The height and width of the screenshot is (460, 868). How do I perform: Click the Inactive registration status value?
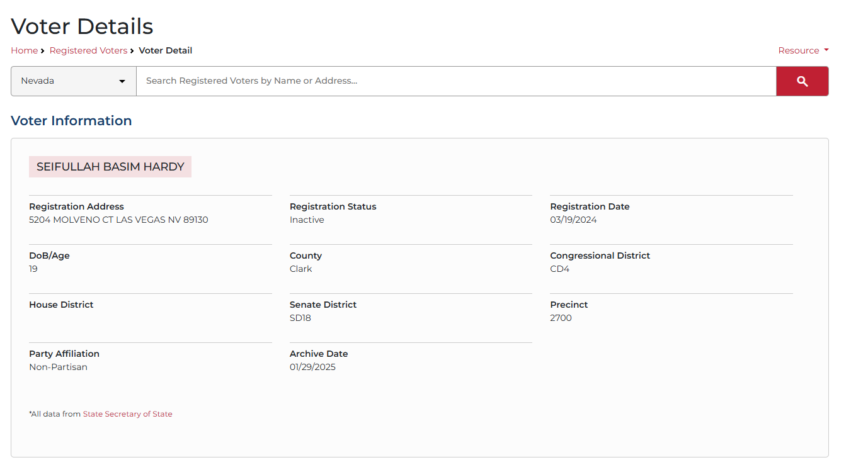(307, 220)
